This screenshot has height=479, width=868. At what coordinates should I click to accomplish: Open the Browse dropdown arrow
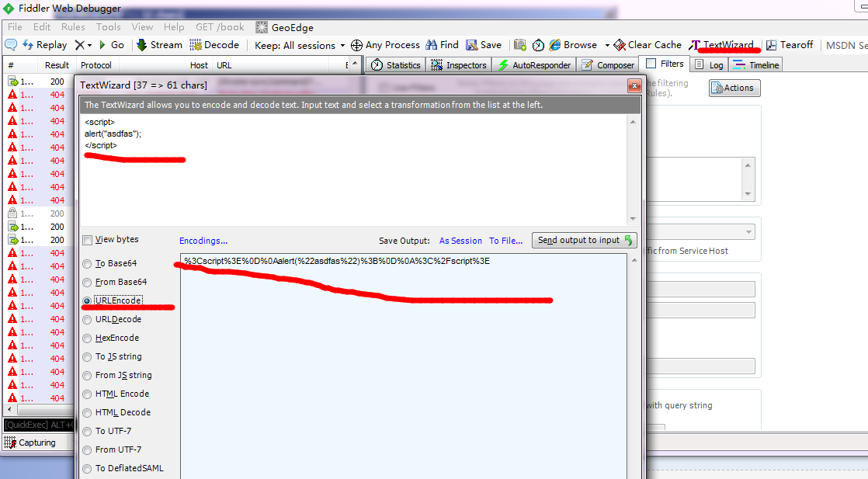(607, 45)
